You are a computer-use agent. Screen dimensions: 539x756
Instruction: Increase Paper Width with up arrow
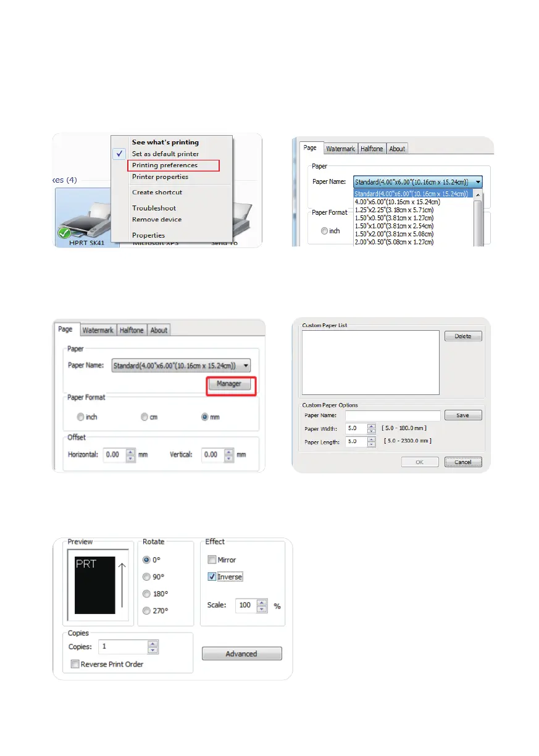[x=371, y=425]
